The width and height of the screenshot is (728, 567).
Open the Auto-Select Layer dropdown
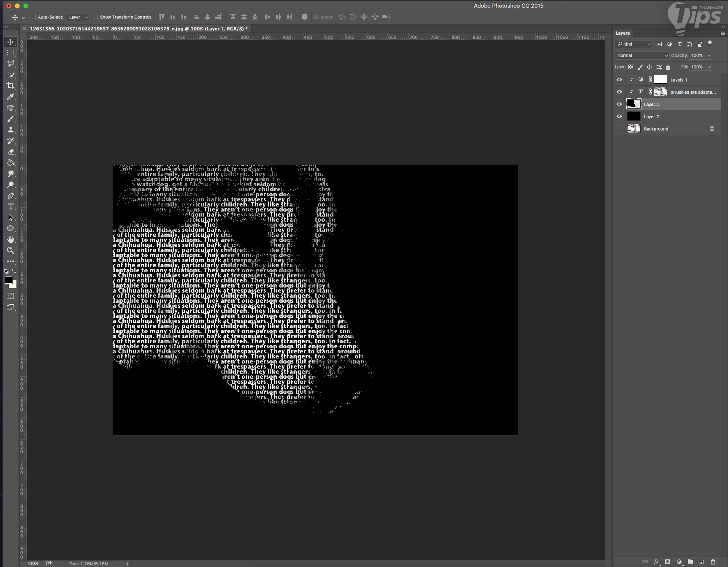click(x=78, y=17)
